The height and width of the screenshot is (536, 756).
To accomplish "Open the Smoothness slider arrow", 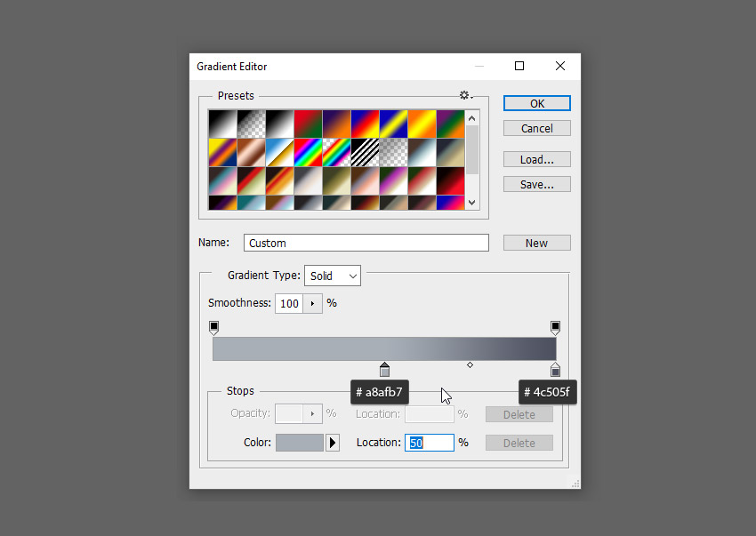I will coord(312,304).
